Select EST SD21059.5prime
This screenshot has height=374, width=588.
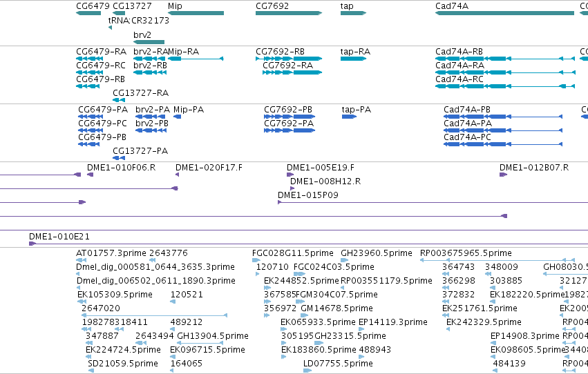point(91,371)
